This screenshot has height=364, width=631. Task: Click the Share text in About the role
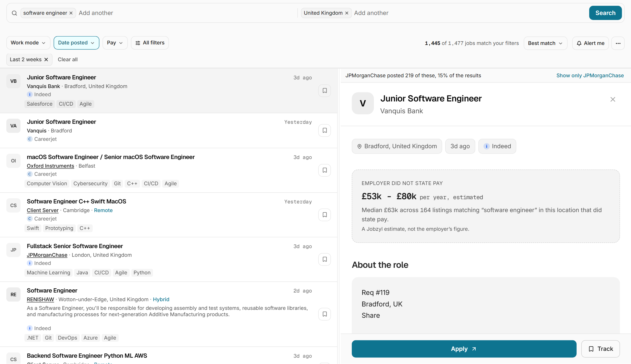[x=371, y=315]
